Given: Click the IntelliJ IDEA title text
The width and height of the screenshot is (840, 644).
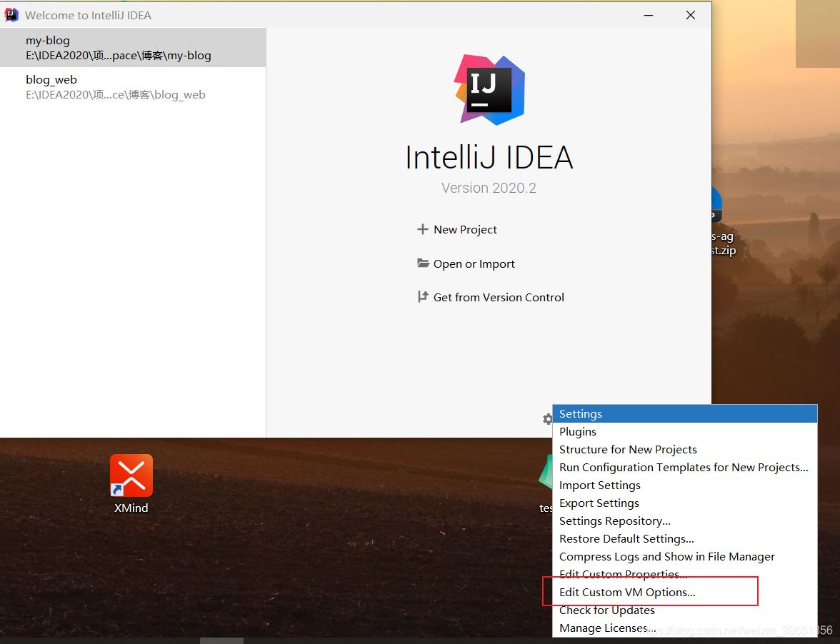Looking at the screenshot, I should point(489,157).
